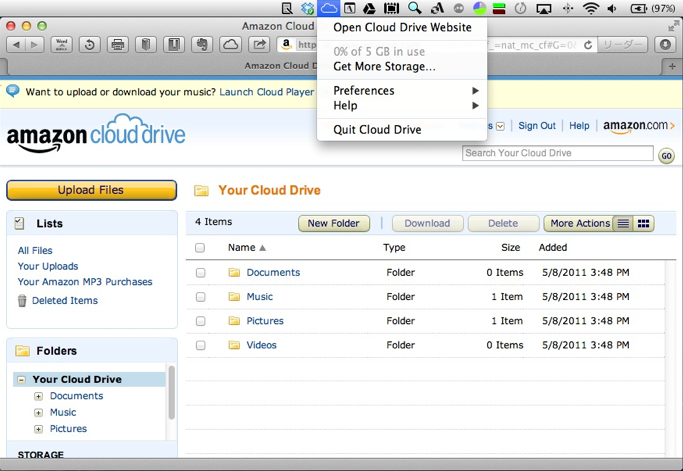Click the Videos folder icon in file list
The image size is (683, 471).
point(234,345)
